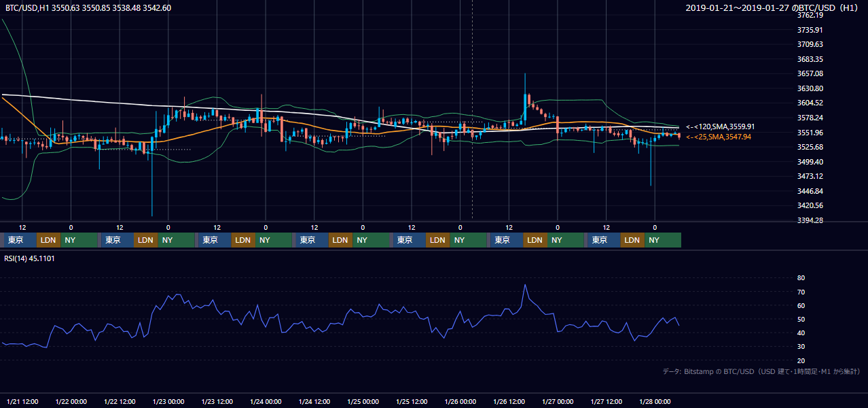The width and height of the screenshot is (868, 408).
Task: Select the 1/28 00:00 time axis label
Action: [x=655, y=401]
